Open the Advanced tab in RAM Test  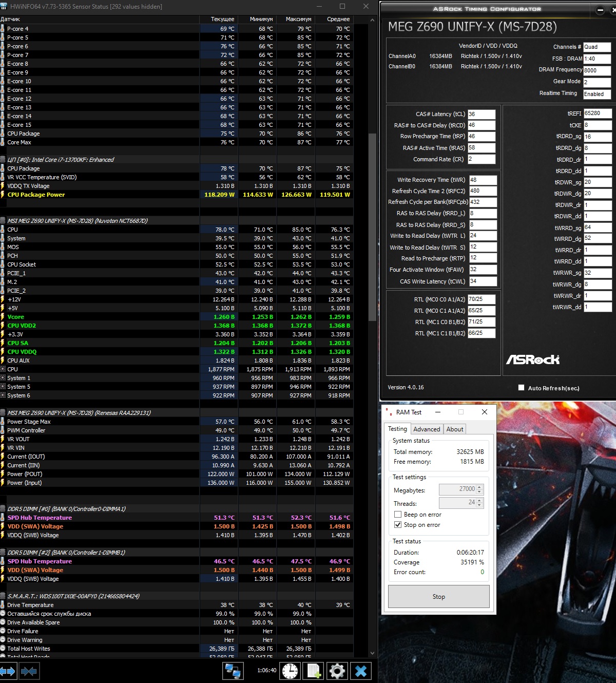(x=427, y=429)
